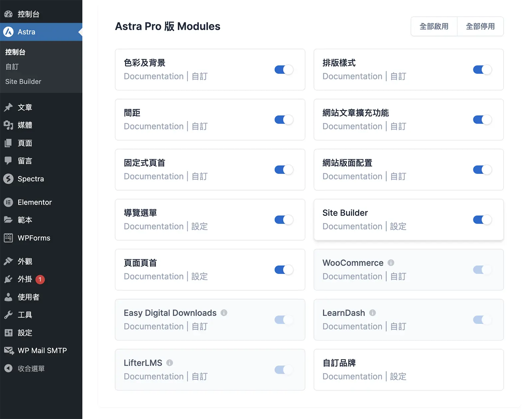Click the folder icon beside 範本
The height and width of the screenshot is (419, 532).
[8, 220]
